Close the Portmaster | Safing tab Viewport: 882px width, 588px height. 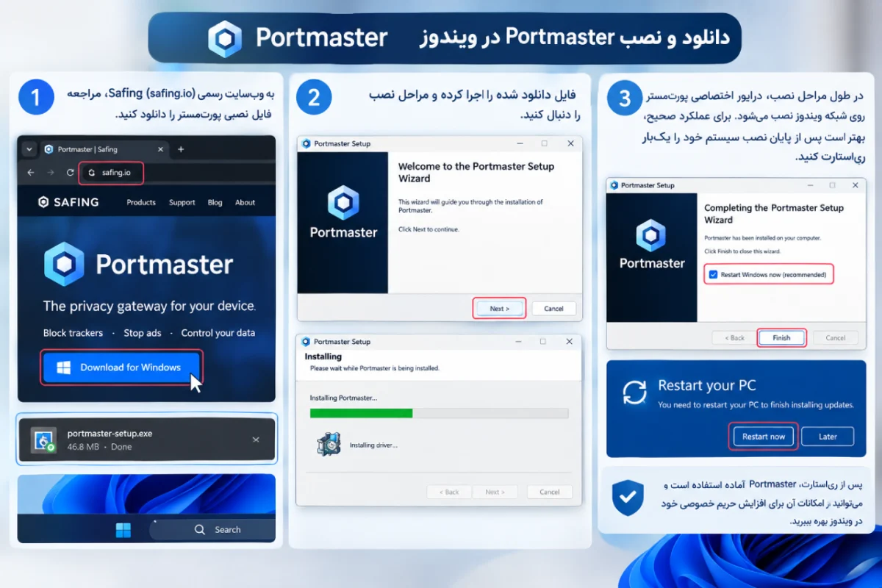click(x=161, y=149)
